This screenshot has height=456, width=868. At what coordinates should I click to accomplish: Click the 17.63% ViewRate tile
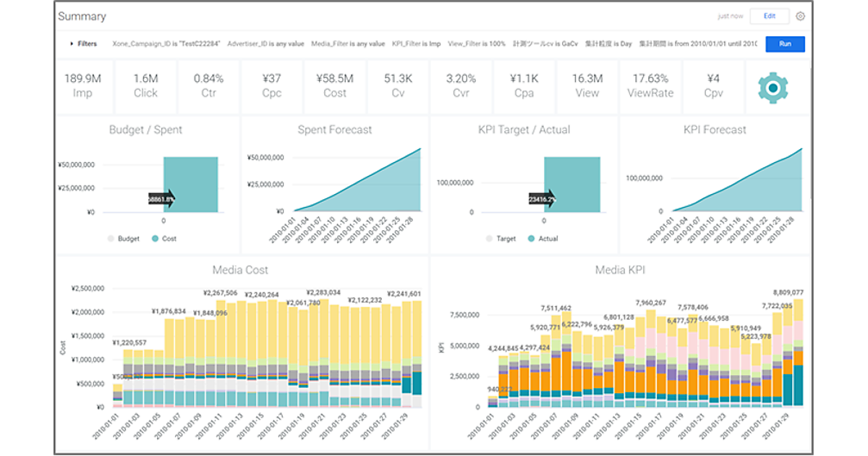[x=650, y=85]
